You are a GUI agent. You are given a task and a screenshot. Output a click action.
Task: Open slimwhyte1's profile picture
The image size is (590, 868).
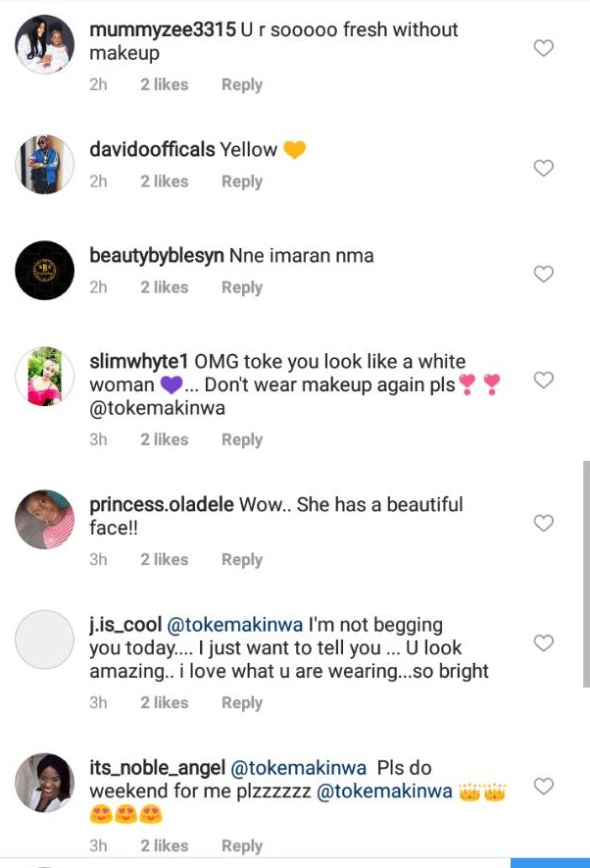click(45, 377)
